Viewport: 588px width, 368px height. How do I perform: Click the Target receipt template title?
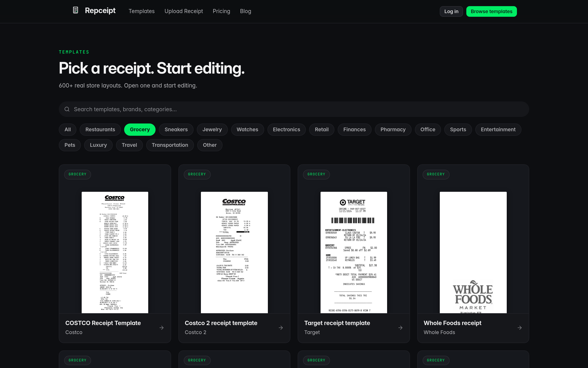[337, 323]
